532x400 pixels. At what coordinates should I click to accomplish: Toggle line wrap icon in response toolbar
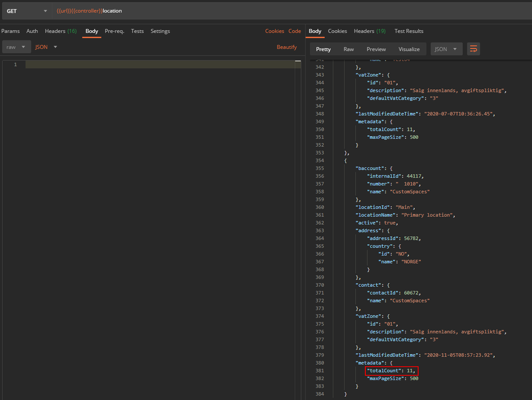pos(473,49)
